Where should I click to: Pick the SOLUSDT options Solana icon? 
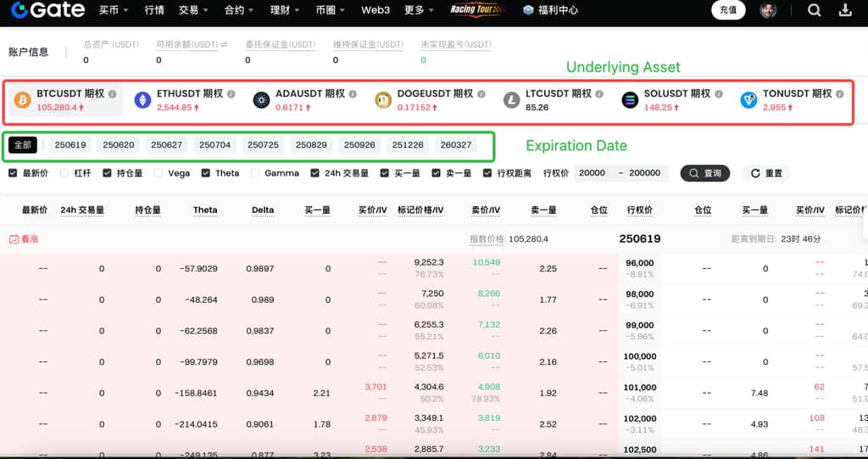pos(630,100)
